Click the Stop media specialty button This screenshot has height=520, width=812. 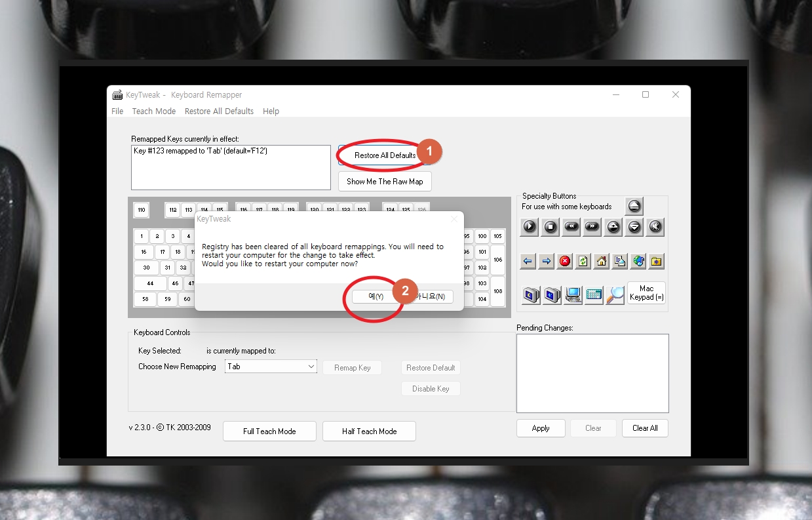pyautogui.click(x=551, y=227)
